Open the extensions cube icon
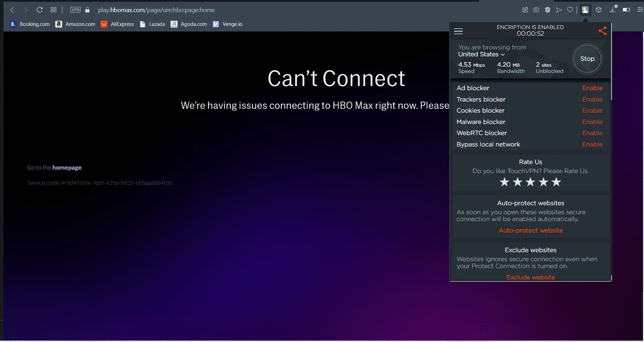 point(599,10)
